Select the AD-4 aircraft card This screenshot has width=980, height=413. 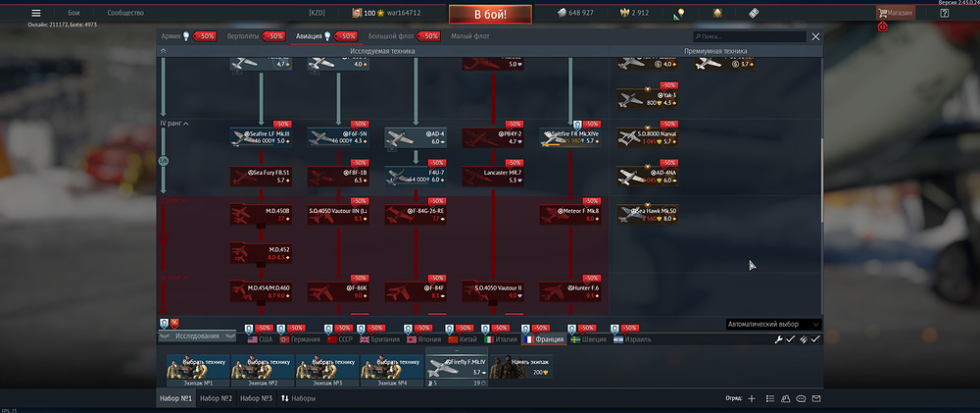416,137
